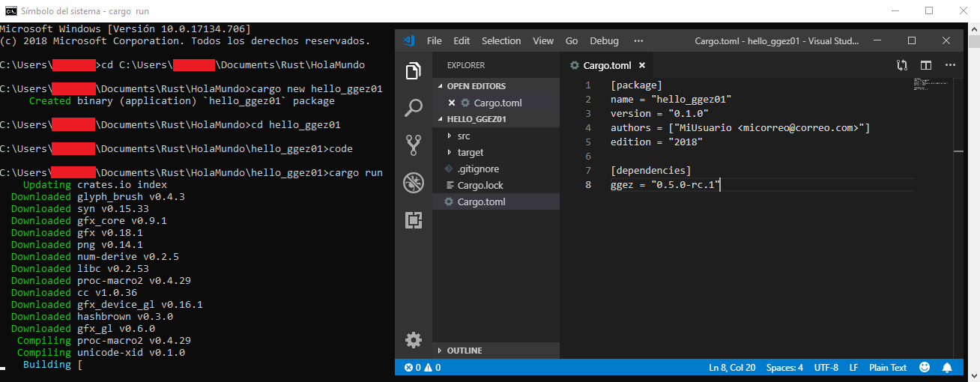Click the cargo run command line in terminal
The height and width of the screenshot is (382, 980).
tap(191, 172)
